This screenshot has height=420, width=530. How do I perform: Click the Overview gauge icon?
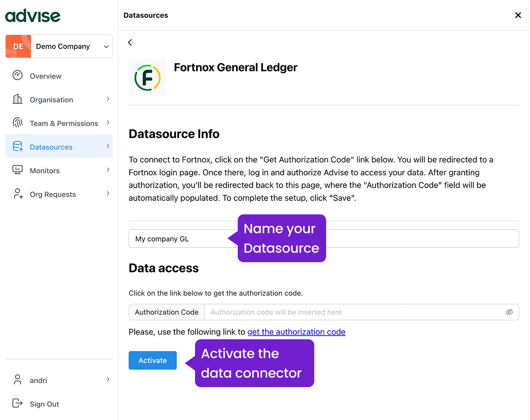(17, 76)
